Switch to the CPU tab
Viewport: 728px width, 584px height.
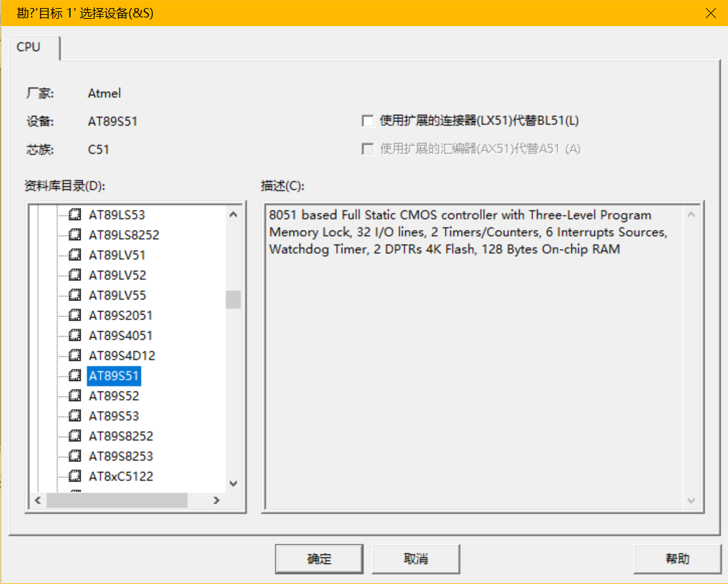29,47
